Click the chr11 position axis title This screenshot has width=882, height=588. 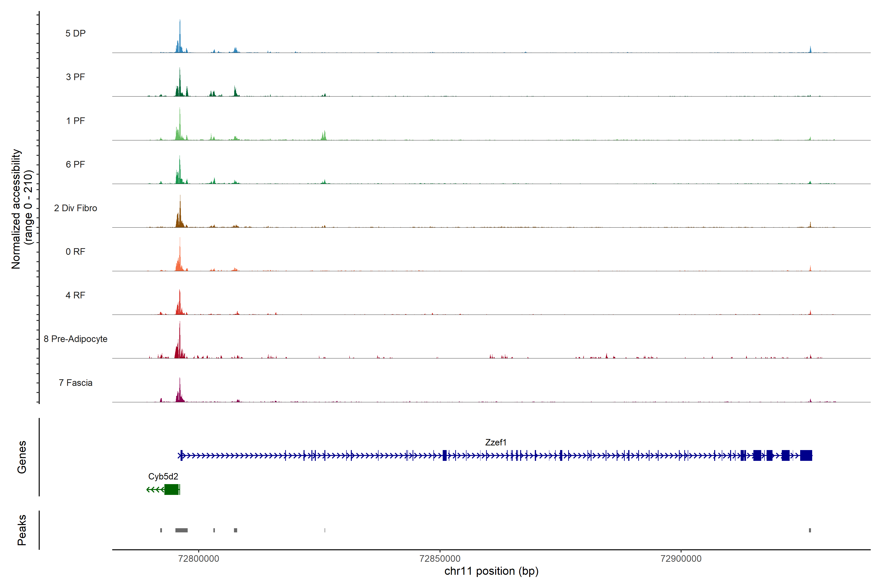(491, 571)
